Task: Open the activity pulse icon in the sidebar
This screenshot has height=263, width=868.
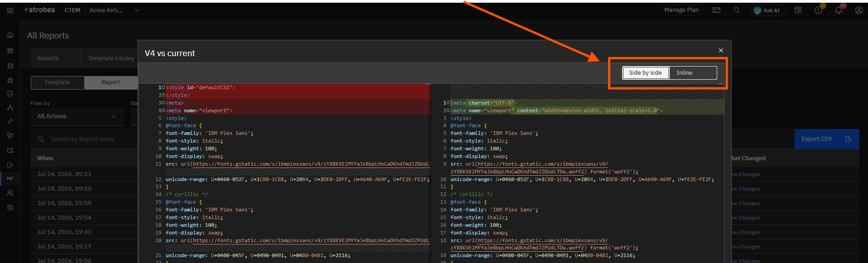Action: point(10,121)
